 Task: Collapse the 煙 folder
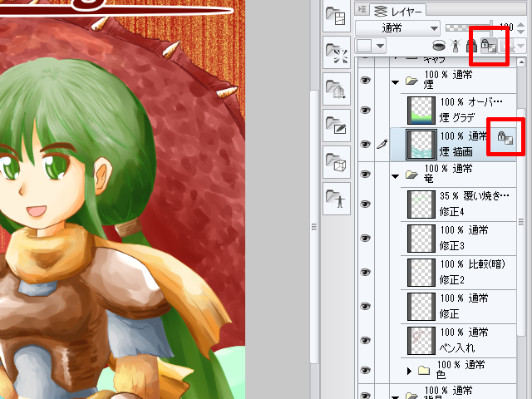tap(396, 82)
